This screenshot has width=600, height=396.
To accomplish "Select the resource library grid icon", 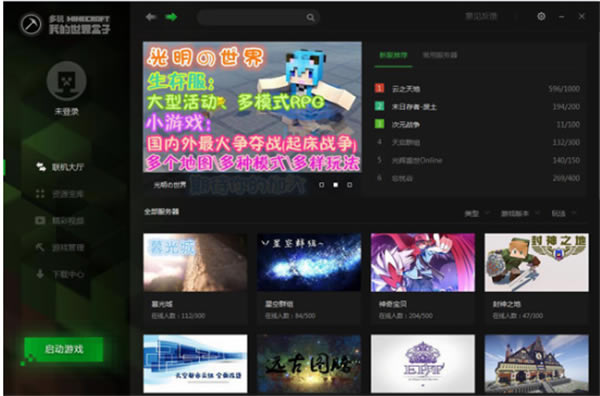I will [x=40, y=194].
